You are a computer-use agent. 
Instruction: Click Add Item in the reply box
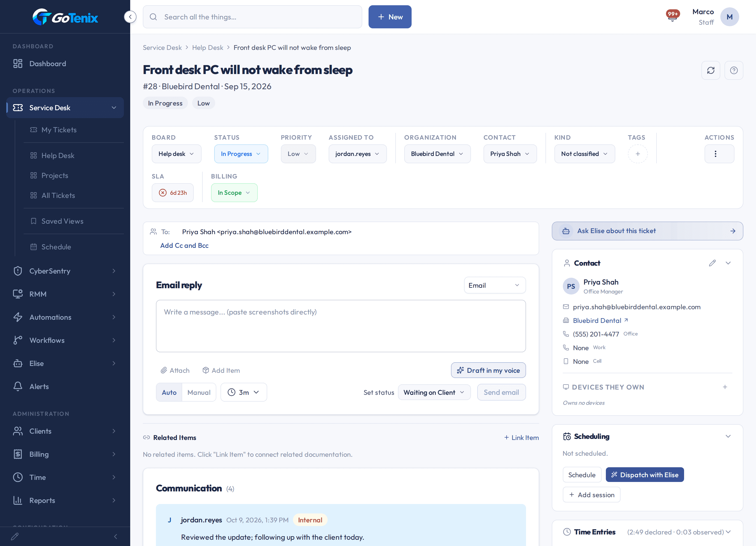pos(221,370)
